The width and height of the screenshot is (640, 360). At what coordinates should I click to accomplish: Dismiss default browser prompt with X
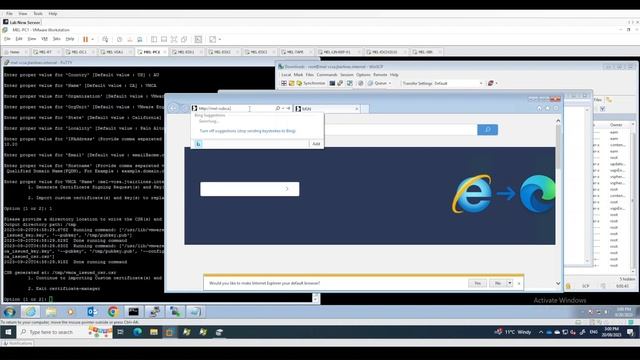point(519,283)
